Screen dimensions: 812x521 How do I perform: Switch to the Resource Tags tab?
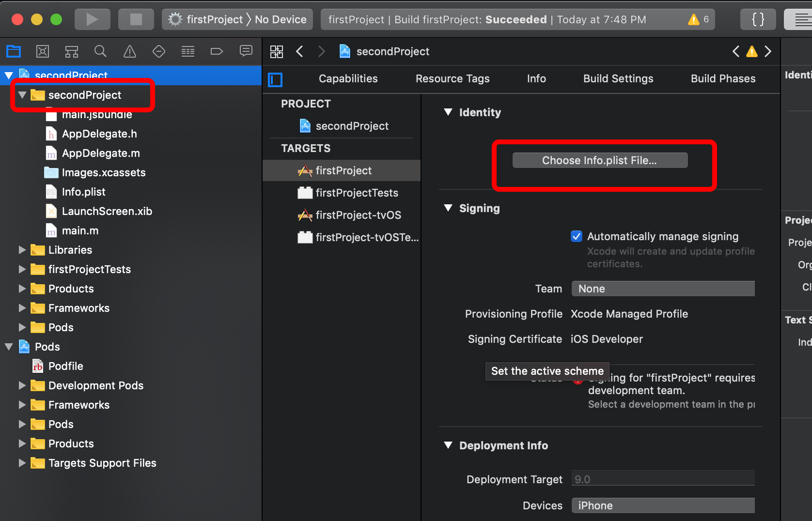pyautogui.click(x=453, y=78)
